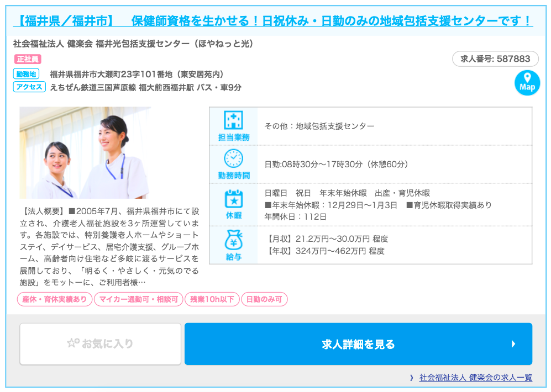Click the arrow chevron on 求人詳細を見る

point(513,344)
